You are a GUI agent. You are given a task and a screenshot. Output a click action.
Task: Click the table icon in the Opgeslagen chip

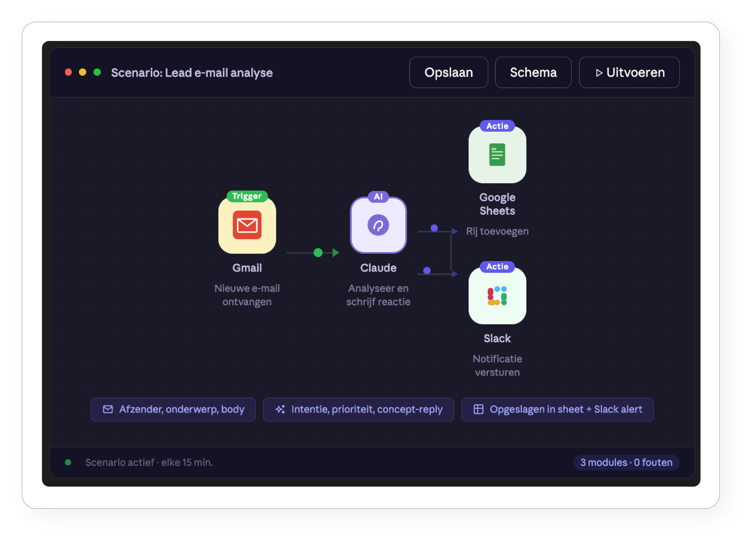(478, 409)
